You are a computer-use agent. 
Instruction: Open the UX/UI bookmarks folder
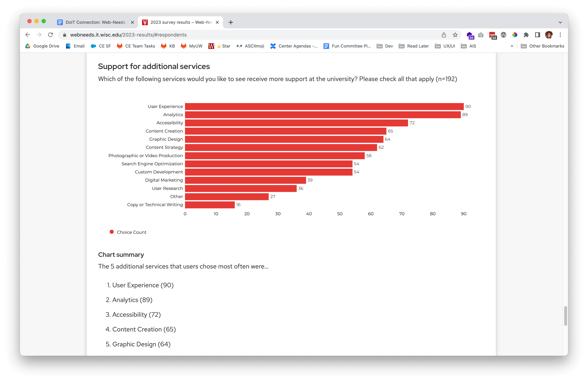pyautogui.click(x=445, y=46)
